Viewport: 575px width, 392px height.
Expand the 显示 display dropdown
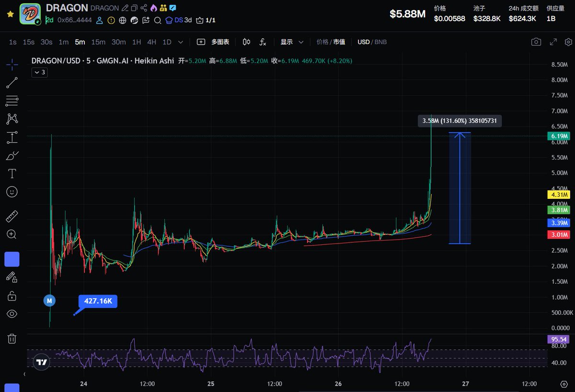[292, 42]
